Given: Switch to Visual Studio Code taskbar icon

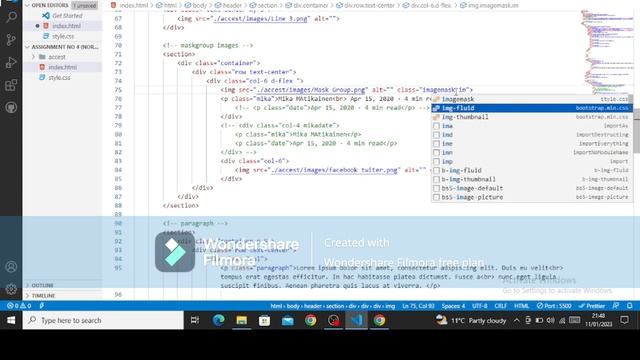Looking at the screenshot, I should [356, 320].
